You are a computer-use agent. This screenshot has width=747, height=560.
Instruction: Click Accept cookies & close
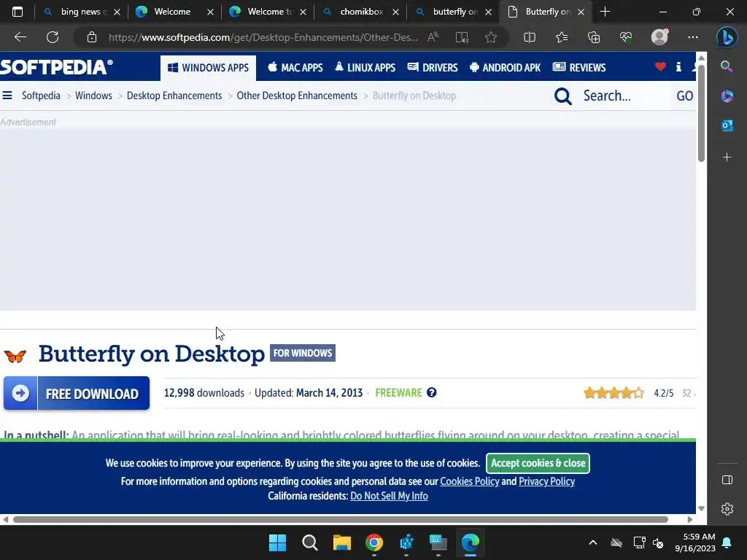click(538, 463)
